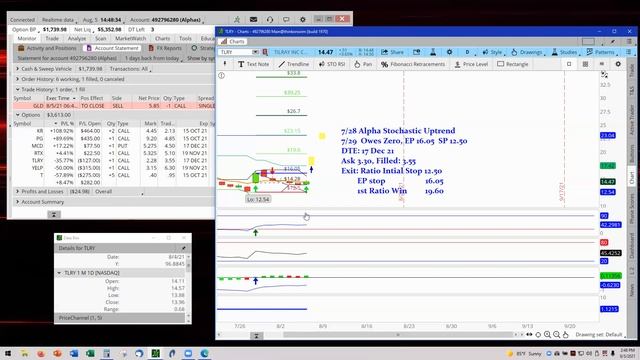
Task: Open the Drawing set: Default dropdown
Action: pos(600,335)
